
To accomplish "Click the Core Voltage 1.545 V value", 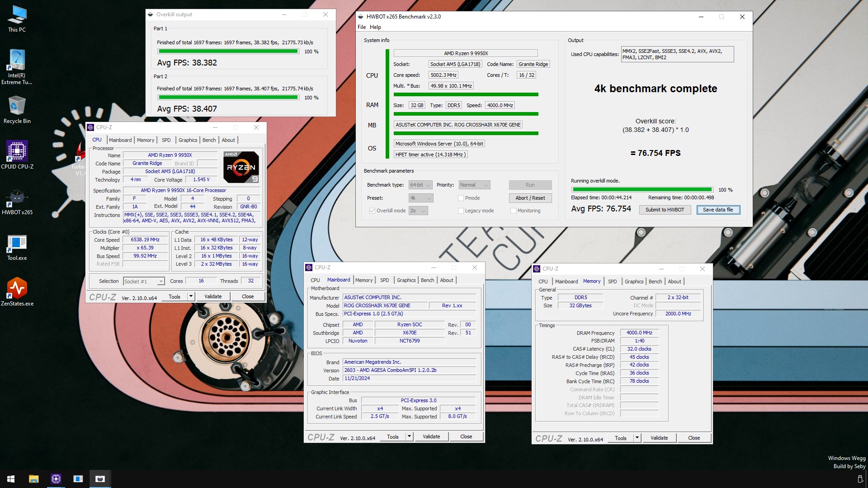I will (x=202, y=180).
